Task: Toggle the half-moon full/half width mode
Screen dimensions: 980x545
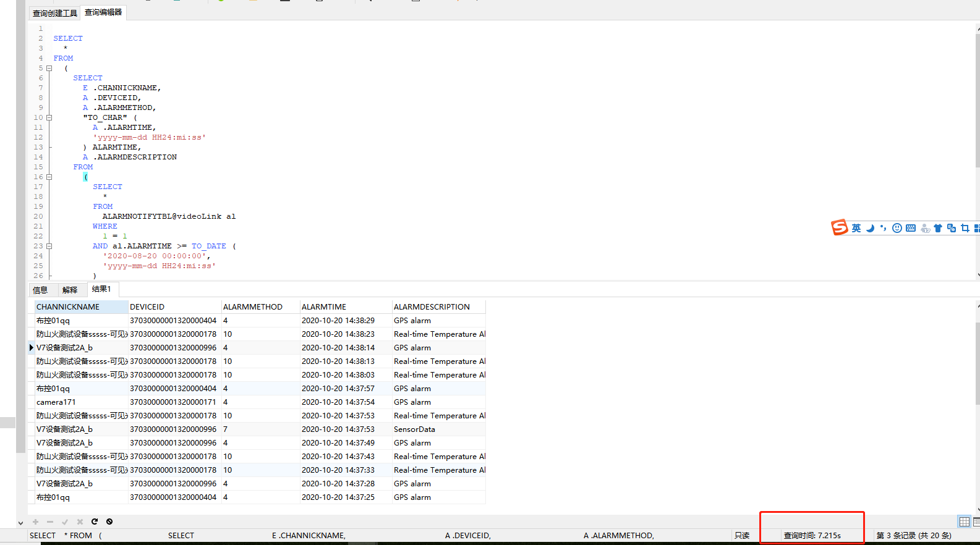Action: click(x=870, y=228)
